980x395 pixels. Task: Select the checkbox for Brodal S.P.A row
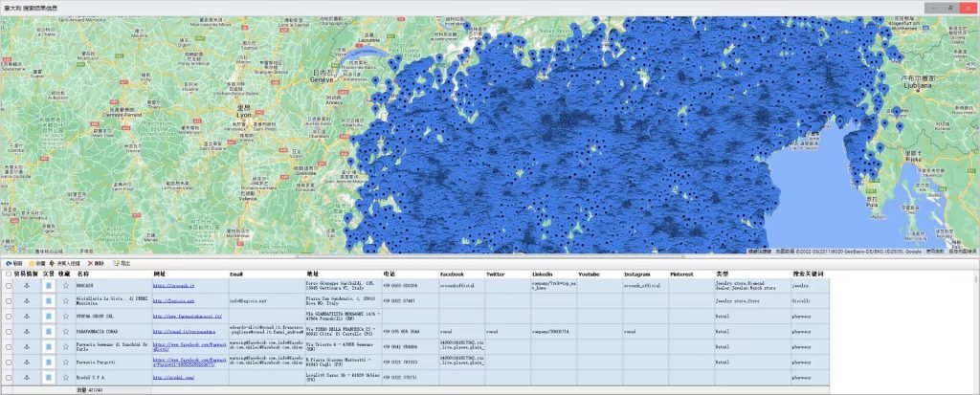tap(9, 378)
